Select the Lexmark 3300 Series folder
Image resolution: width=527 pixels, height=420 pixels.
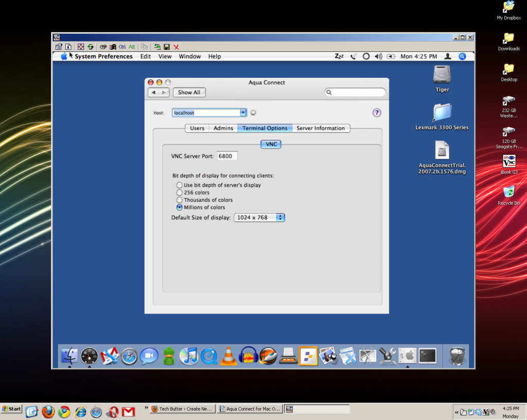click(442, 113)
